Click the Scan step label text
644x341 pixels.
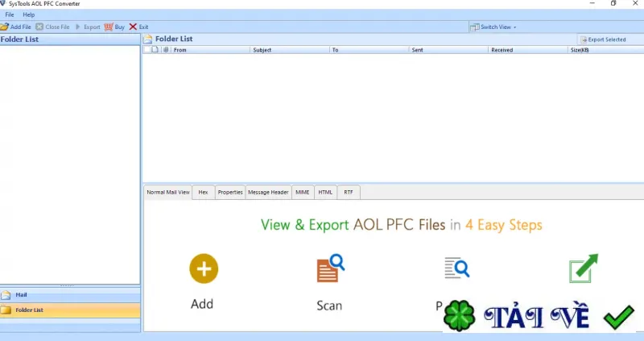(329, 306)
